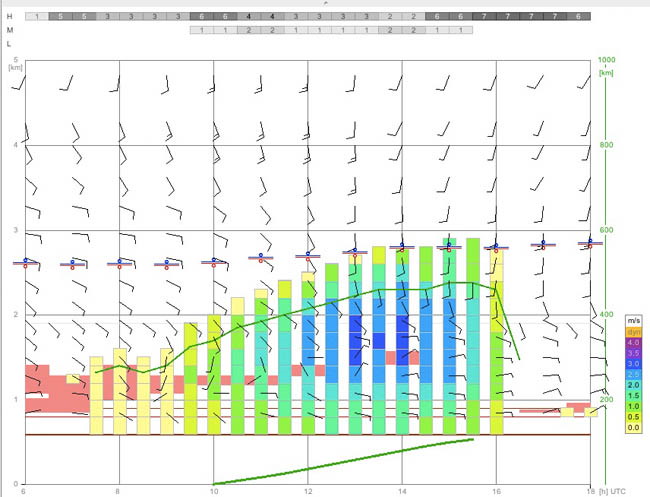
Task: Select the H high-cloud row label
Action: coord(10,17)
